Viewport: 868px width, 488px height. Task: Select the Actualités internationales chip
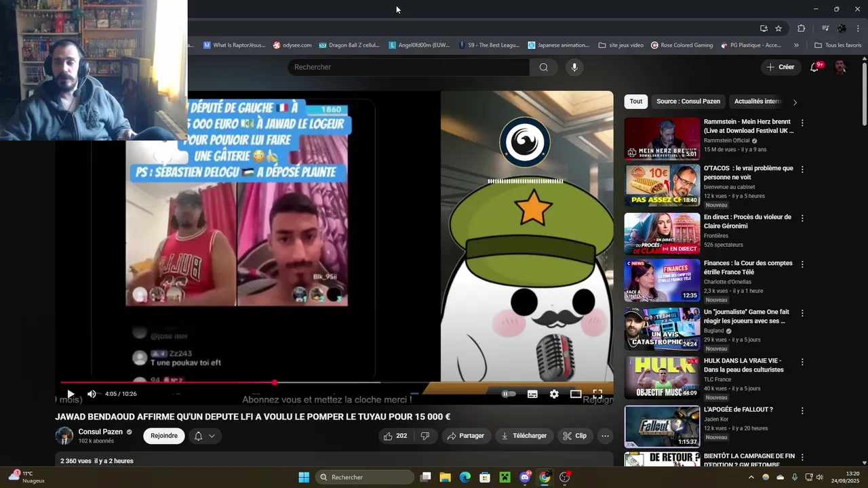(757, 102)
